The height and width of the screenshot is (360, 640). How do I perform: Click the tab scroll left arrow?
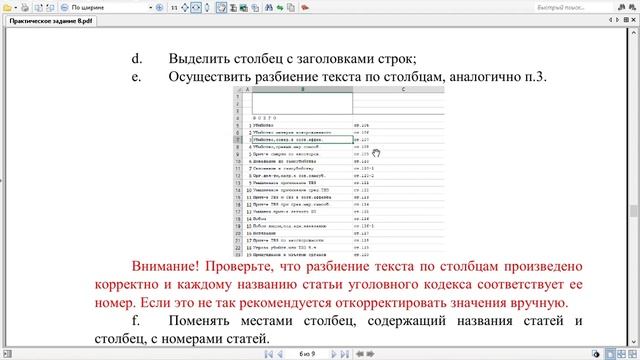pos(611,20)
